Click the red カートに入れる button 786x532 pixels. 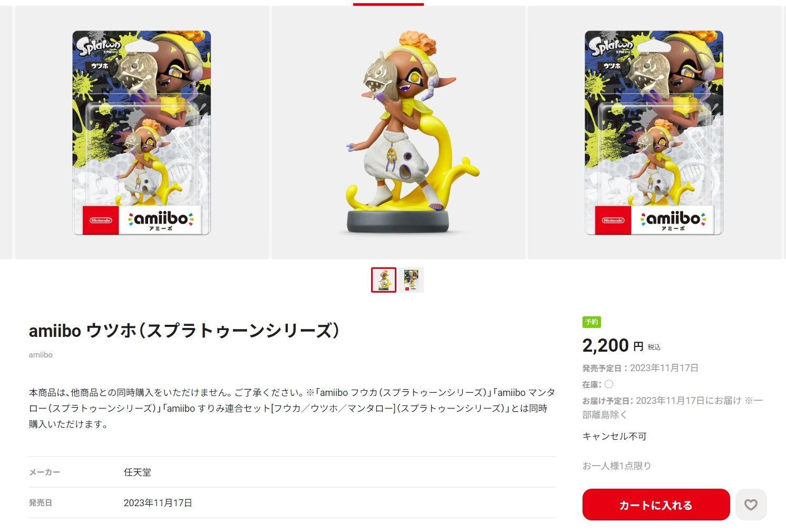(656, 505)
